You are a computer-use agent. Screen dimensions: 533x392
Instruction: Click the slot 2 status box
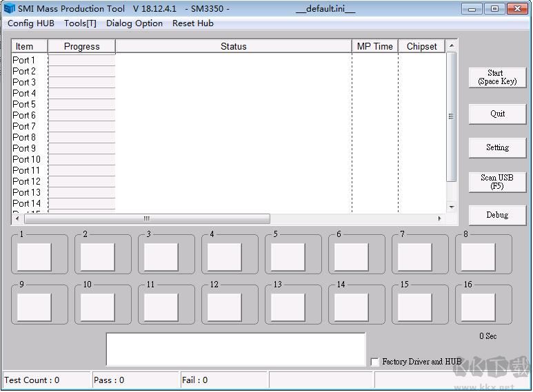97,257
